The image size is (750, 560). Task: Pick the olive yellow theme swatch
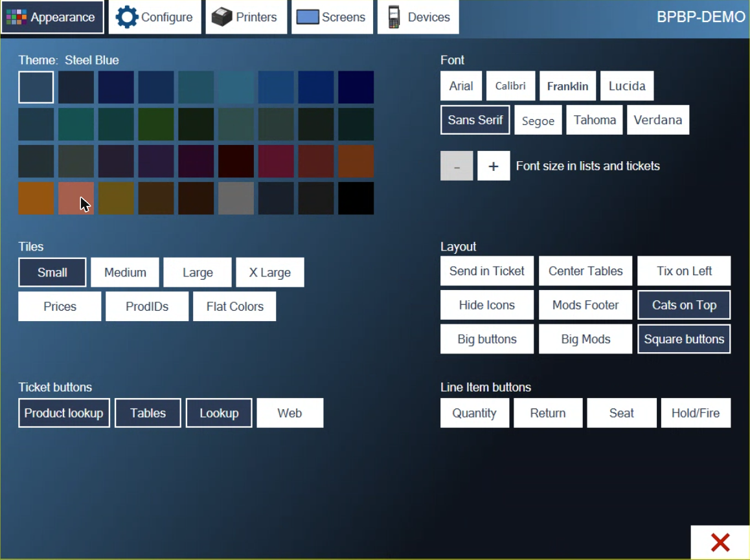point(116,198)
